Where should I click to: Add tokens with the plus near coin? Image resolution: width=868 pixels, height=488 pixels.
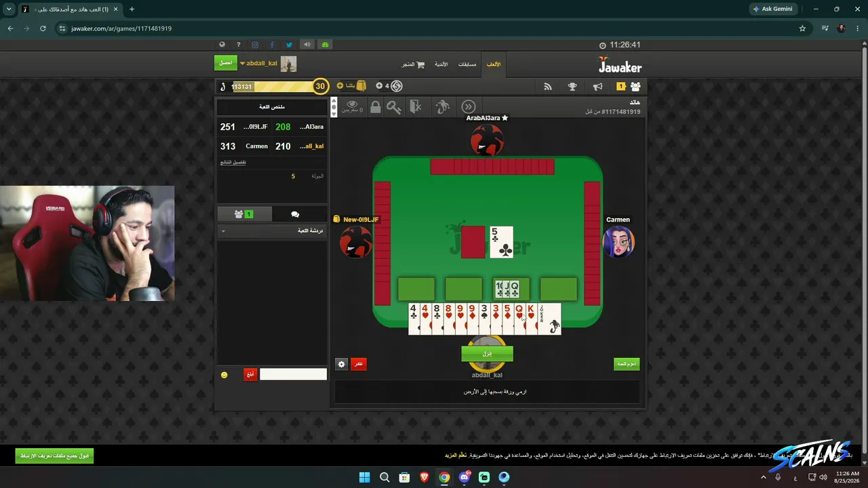click(379, 86)
